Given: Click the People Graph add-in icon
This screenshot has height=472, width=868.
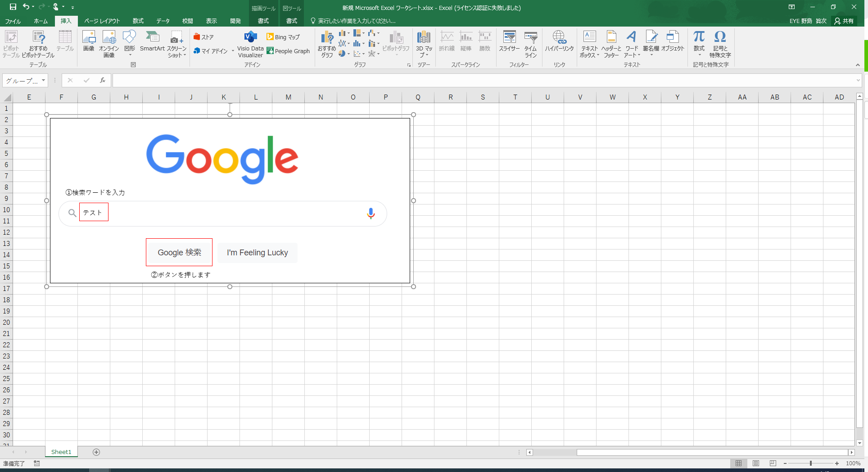Looking at the screenshot, I should click(288, 51).
